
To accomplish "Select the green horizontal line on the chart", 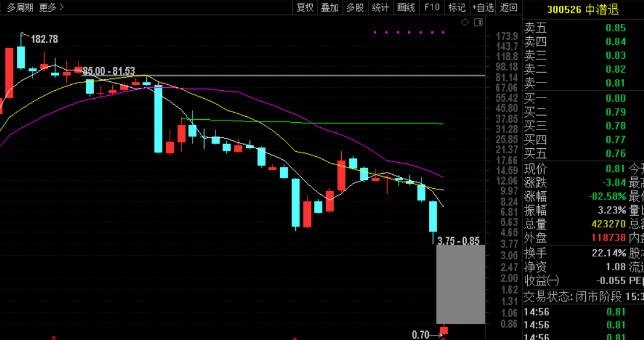I will pos(312,122).
